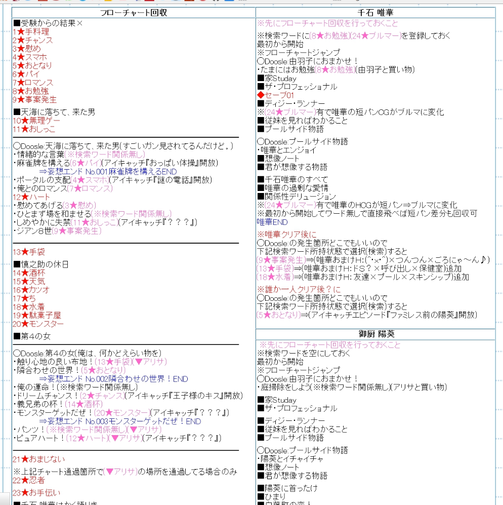This screenshot has height=505, width=503.
Task: Click the '■ディジー・ランナー' line in 千石 唯華 section
Action: [291, 103]
